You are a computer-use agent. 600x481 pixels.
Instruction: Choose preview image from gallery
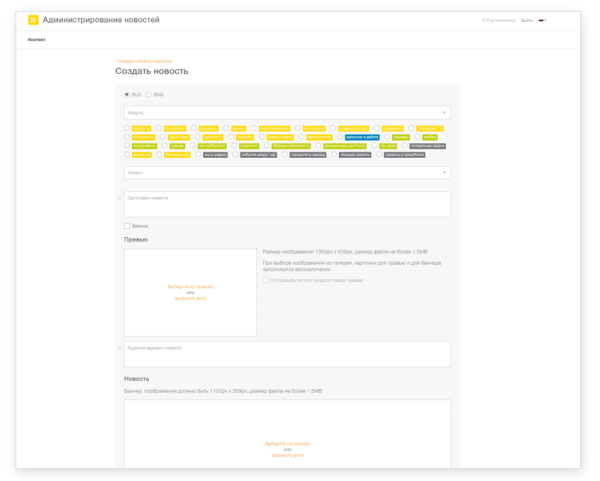[190, 286]
